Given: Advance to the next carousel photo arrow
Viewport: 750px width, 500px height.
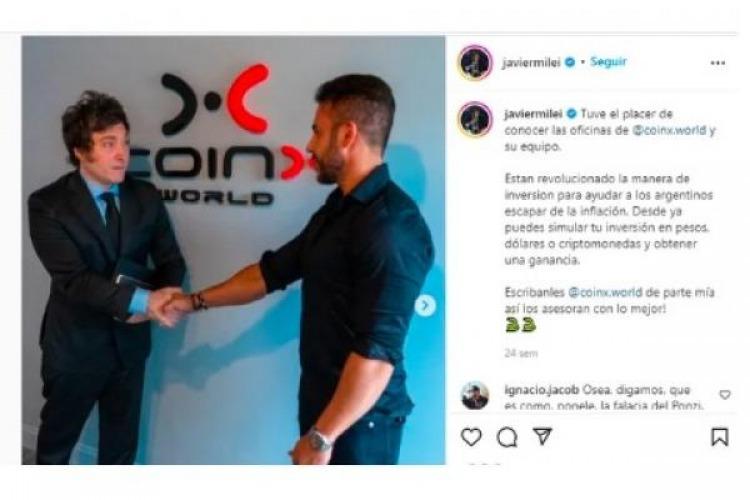Looking at the screenshot, I should pos(425,305).
